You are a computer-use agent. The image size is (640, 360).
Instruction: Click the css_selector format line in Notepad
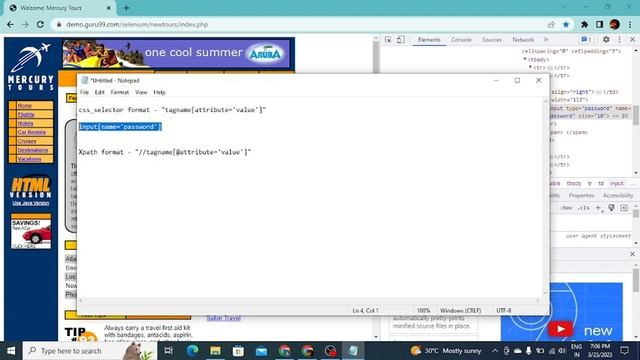click(172, 110)
